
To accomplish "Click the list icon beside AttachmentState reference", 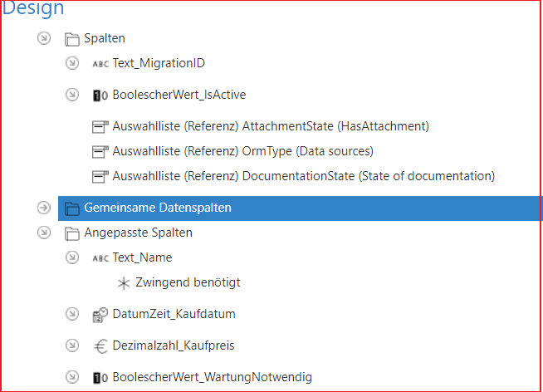I will point(100,127).
